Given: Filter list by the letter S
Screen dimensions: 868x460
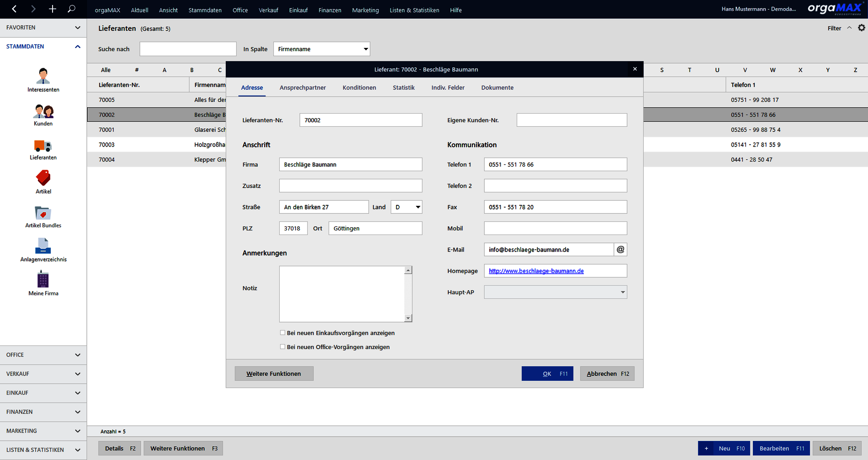Looking at the screenshot, I should pyautogui.click(x=662, y=70).
